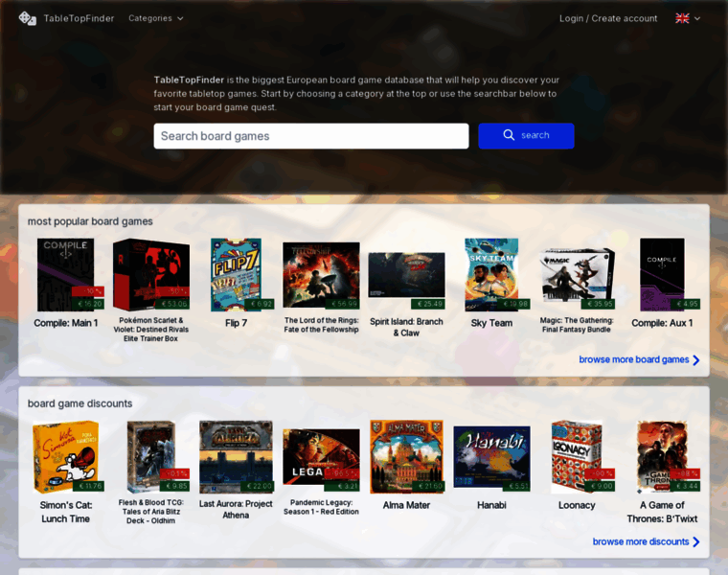The height and width of the screenshot is (575, 728).
Task: Click Magic: The Gathering Final Fantasy Bundle title
Action: [577, 325]
